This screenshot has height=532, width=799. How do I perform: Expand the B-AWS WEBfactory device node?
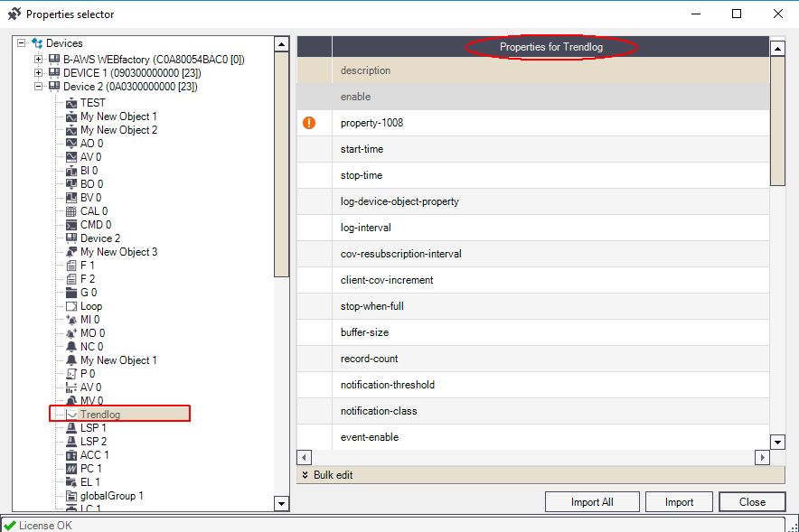click(x=39, y=60)
